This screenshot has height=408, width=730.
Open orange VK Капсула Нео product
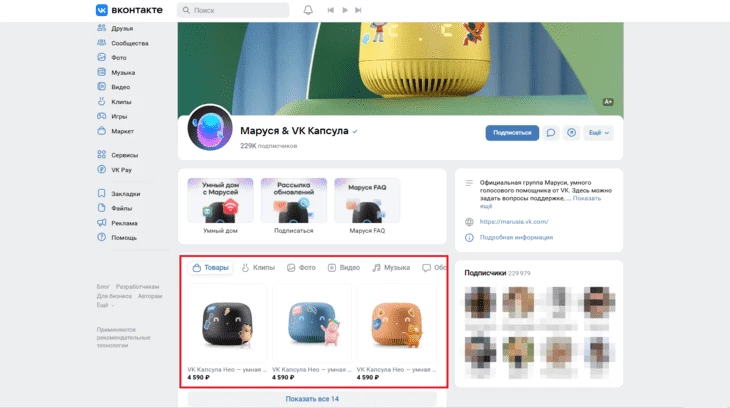click(x=397, y=332)
